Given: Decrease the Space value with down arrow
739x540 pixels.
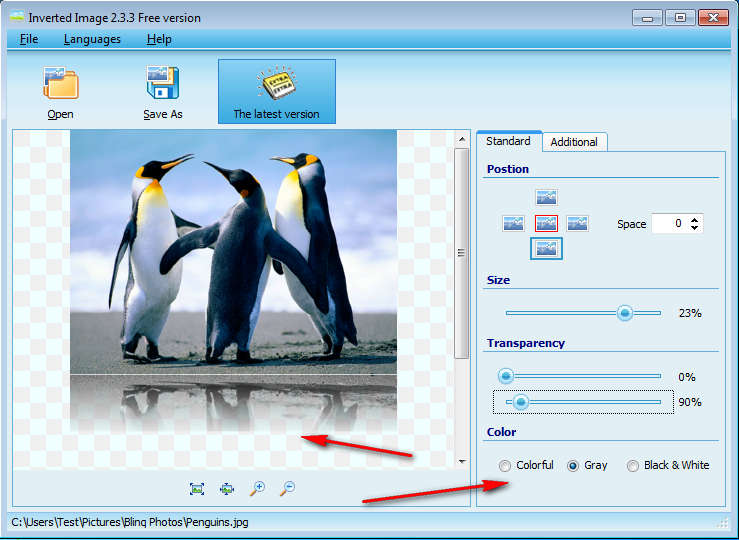Looking at the screenshot, I should tap(695, 227).
